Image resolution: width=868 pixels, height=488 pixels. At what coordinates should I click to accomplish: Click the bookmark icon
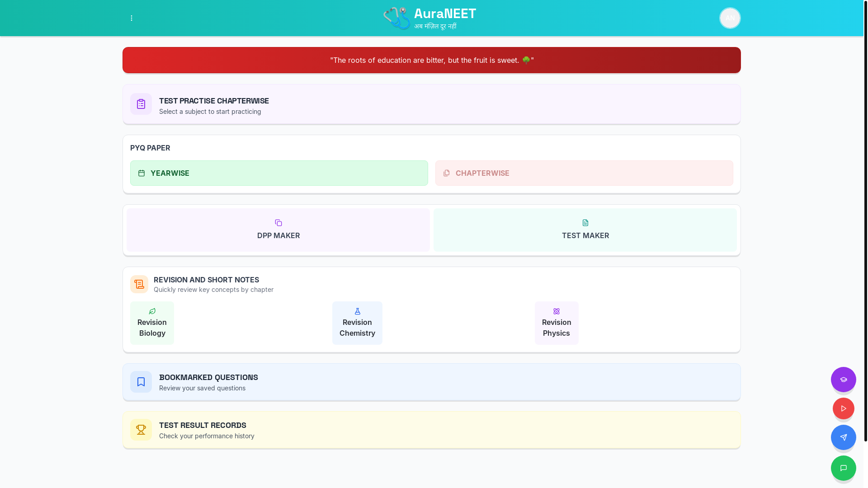[141, 382]
